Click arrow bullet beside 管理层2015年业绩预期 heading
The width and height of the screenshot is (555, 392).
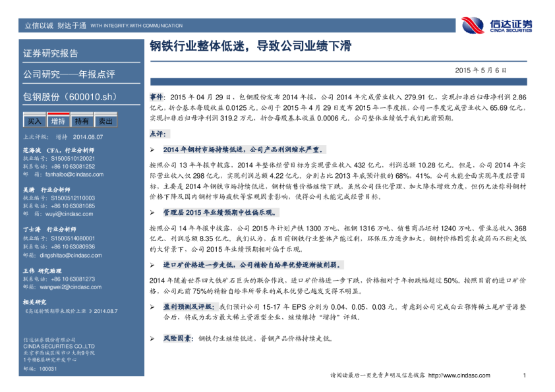(x=152, y=213)
